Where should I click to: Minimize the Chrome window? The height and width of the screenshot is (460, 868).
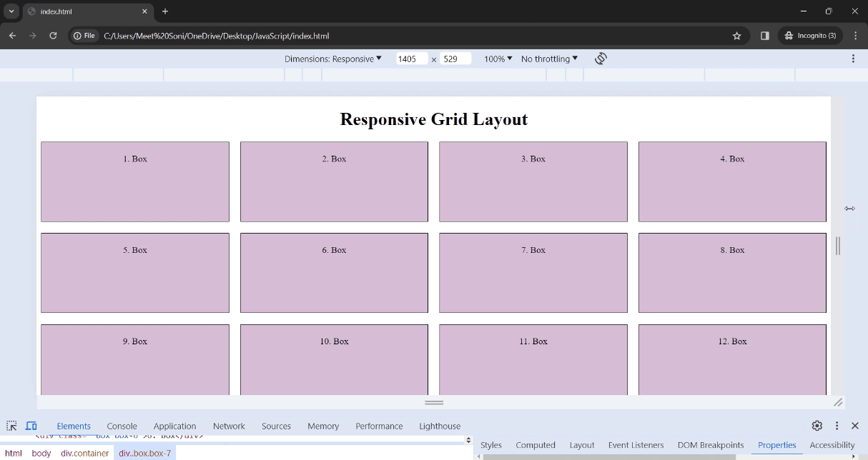pyautogui.click(x=804, y=11)
